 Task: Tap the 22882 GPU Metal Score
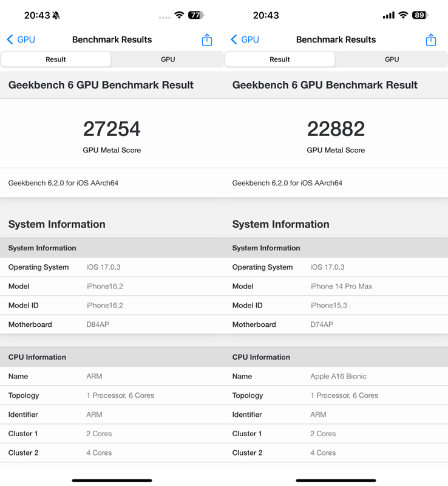click(336, 129)
